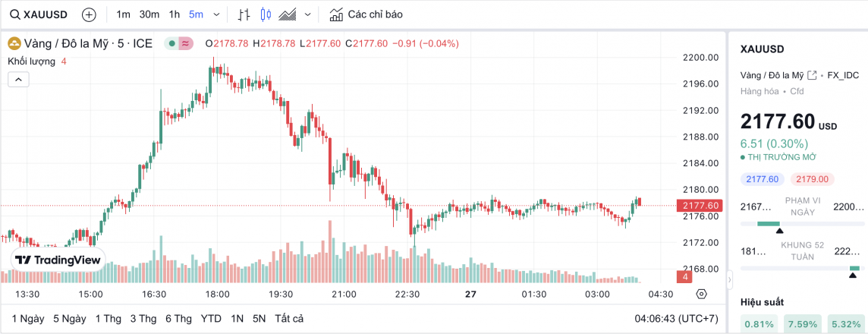Select the YTD date range

coord(211,319)
